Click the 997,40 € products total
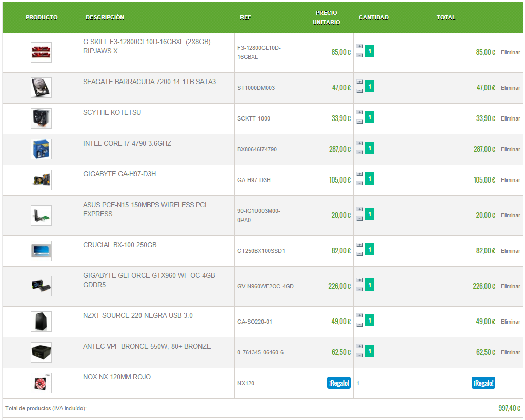 click(509, 408)
